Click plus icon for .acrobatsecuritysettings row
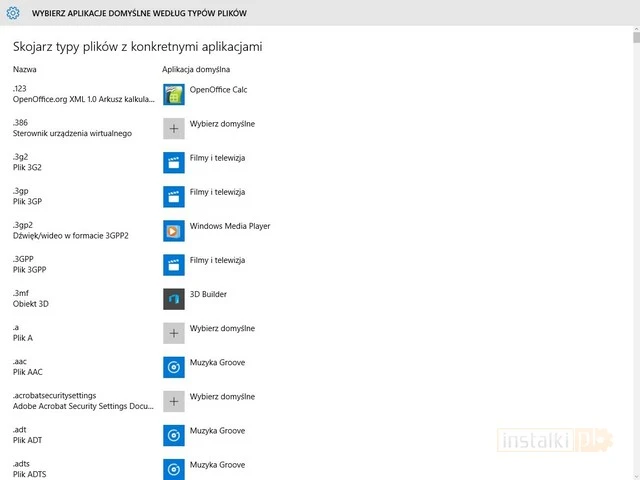 pos(174,401)
